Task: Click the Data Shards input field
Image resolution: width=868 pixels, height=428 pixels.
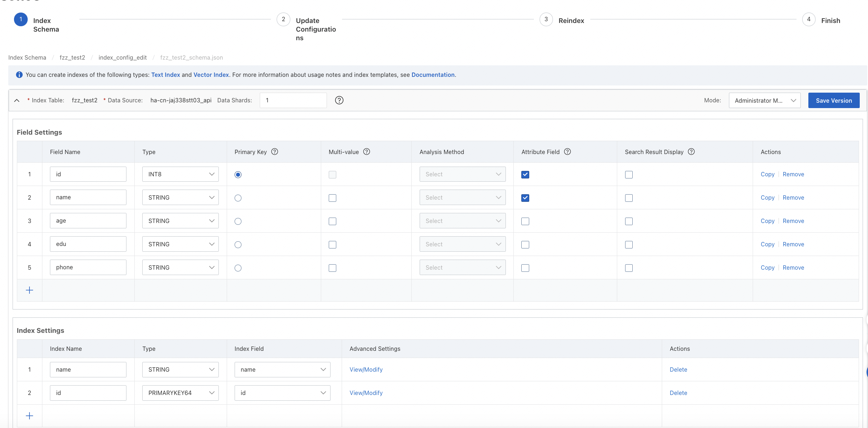Action: pyautogui.click(x=293, y=100)
